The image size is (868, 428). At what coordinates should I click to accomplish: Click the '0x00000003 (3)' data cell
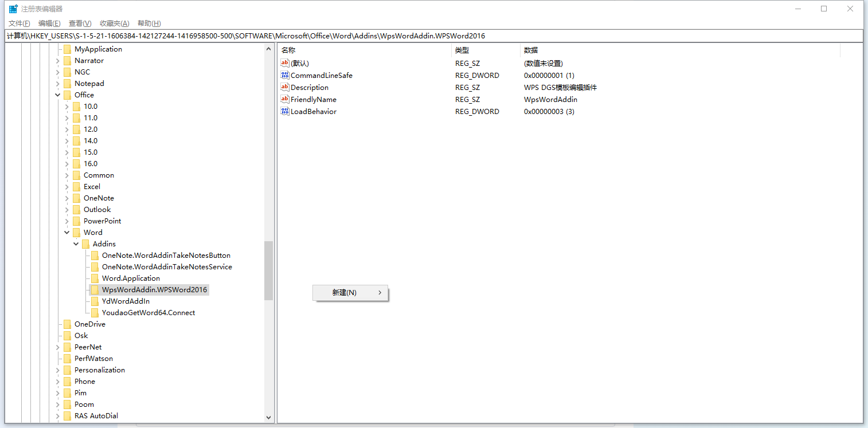[x=549, y=112]
